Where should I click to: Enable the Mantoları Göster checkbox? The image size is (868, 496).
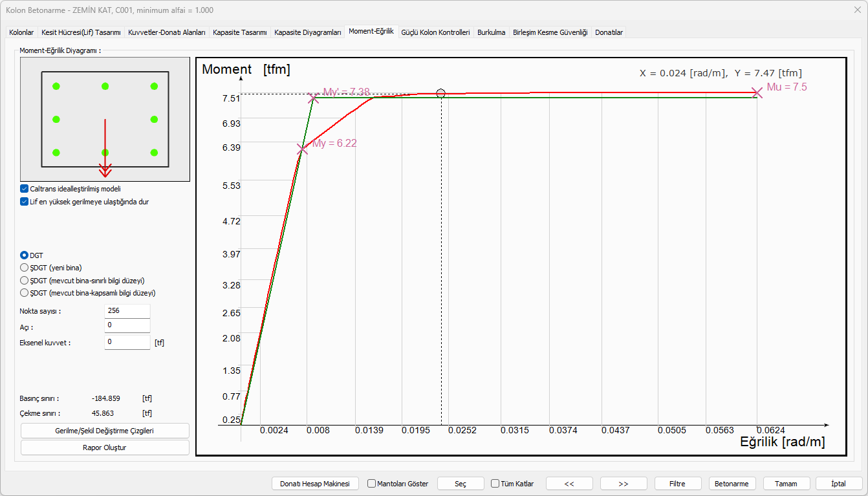point(372,484)
